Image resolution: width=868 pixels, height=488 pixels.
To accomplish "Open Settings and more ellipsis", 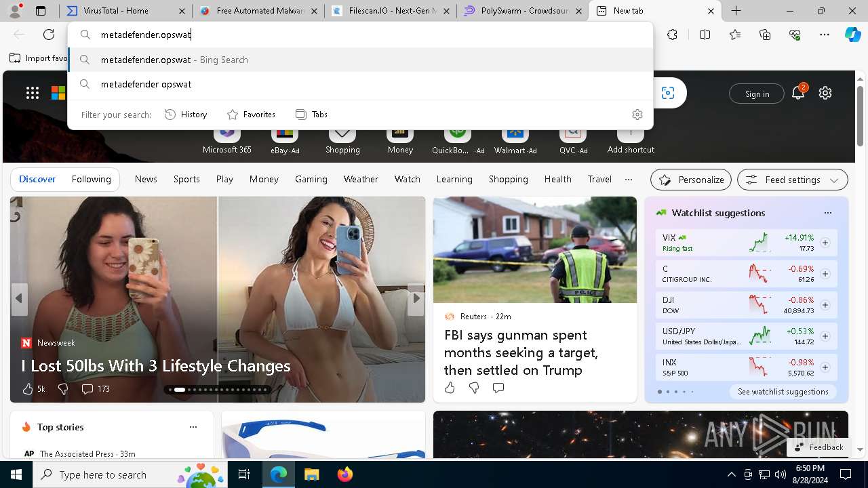I will 825,35.
